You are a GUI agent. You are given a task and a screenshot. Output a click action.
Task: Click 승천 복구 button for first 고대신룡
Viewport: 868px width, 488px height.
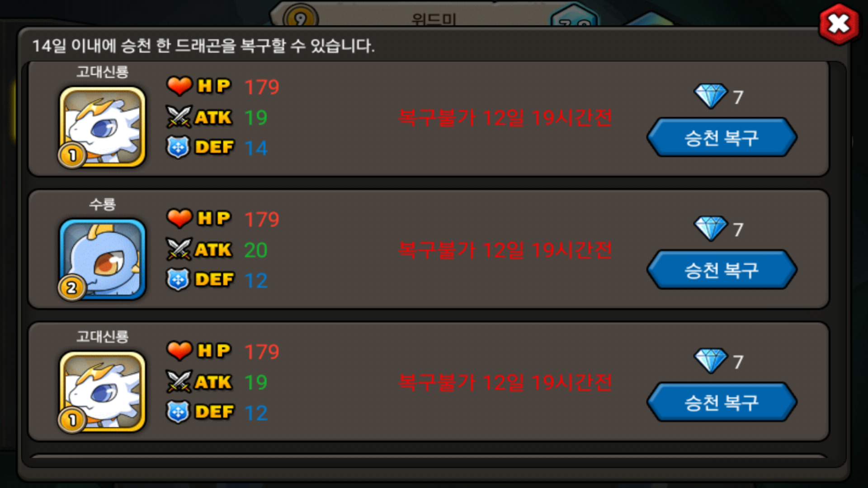coord(722,137)
